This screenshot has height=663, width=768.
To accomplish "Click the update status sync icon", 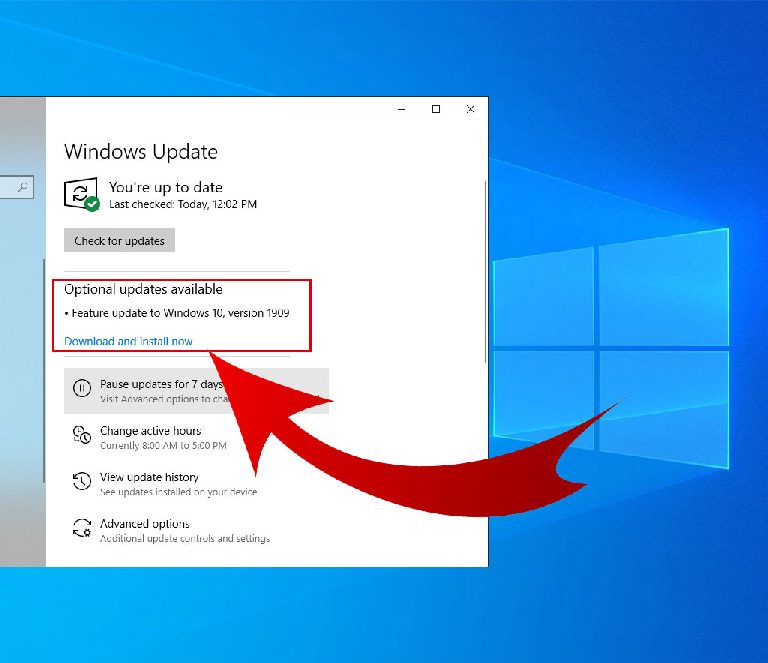I will pos(81,194).
